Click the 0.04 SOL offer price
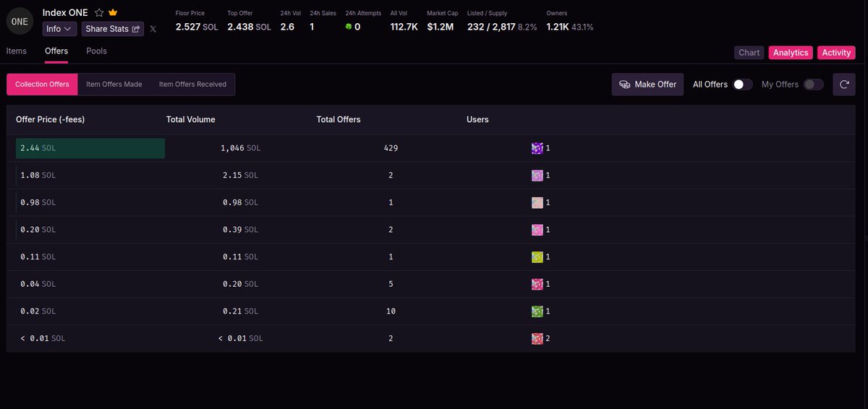This screenshot has height=409, width=868. [x=38, y=285]
